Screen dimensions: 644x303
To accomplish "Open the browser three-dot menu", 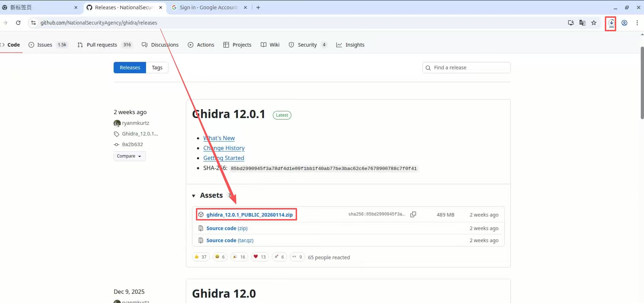I will (x=637, y=23).
